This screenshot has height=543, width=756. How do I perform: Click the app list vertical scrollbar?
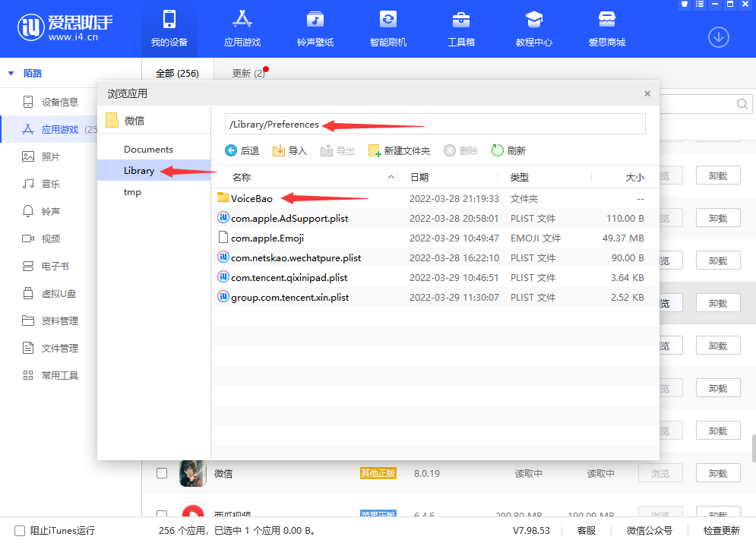tap(754, 448)
